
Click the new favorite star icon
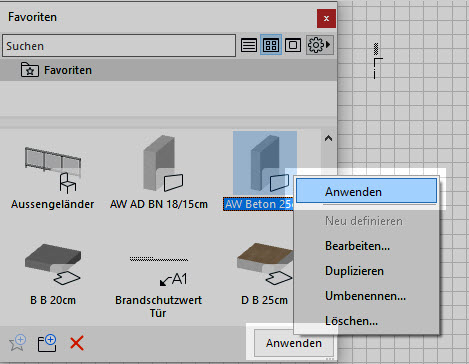(18, 343)
